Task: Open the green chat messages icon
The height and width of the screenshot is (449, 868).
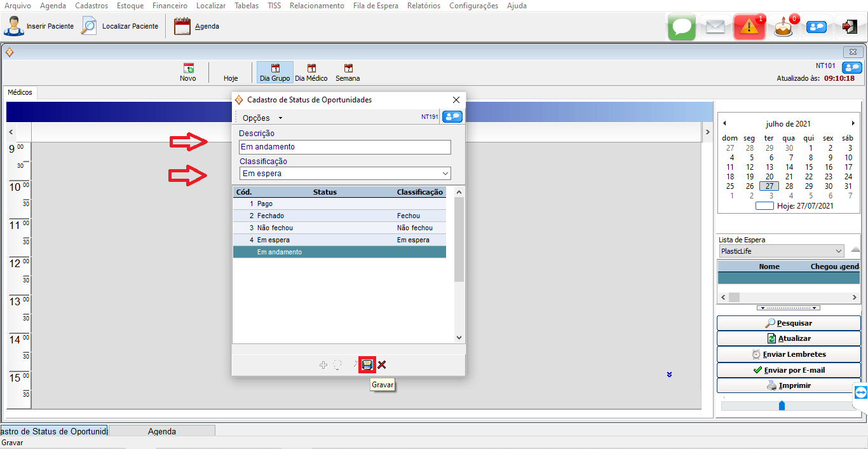Action: point(682,27)
